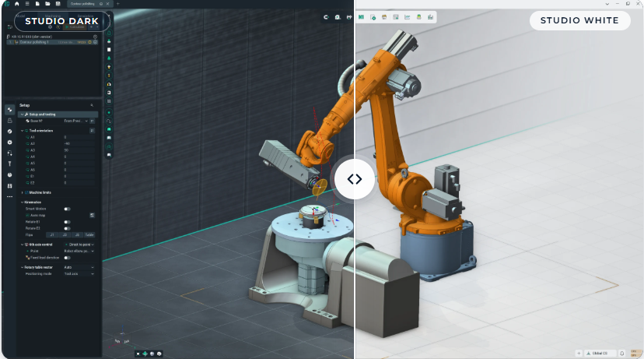This screenshot has width=644, height=359.
Task: Click the bar statistics icon in viewport toolbar
Action: (x=430, y=17)
